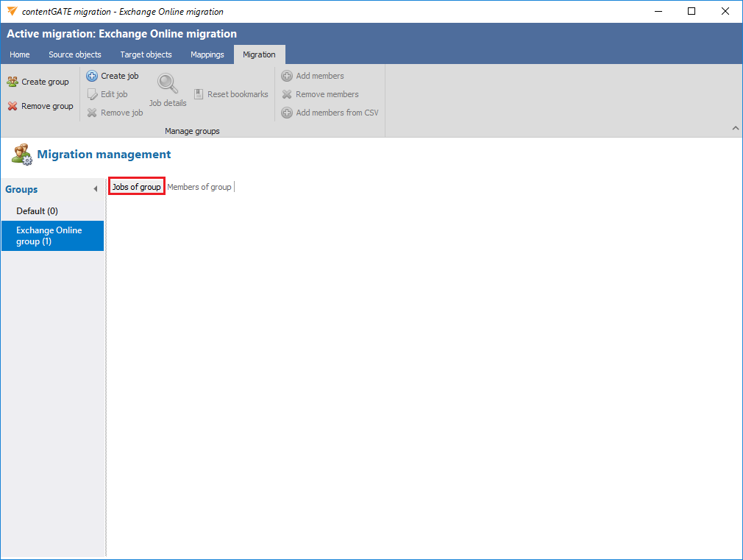Click the Reset bookmarks icon

coord(199,94)
